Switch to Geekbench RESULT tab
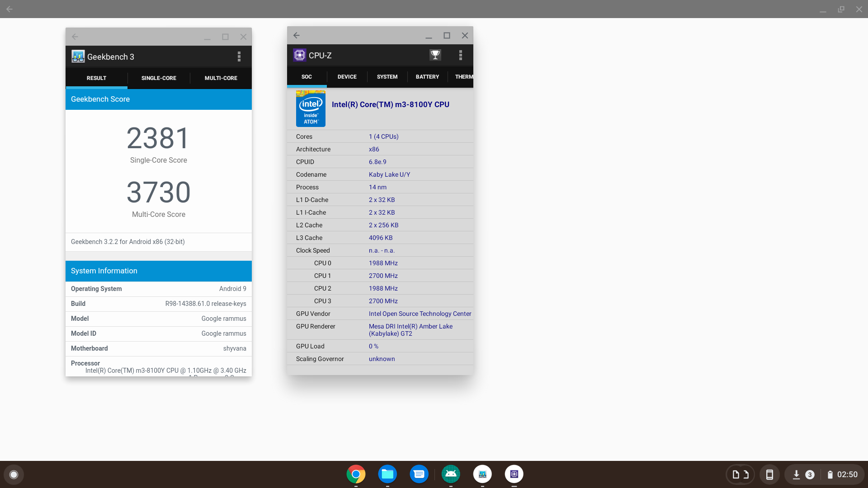 pos(96,78)
